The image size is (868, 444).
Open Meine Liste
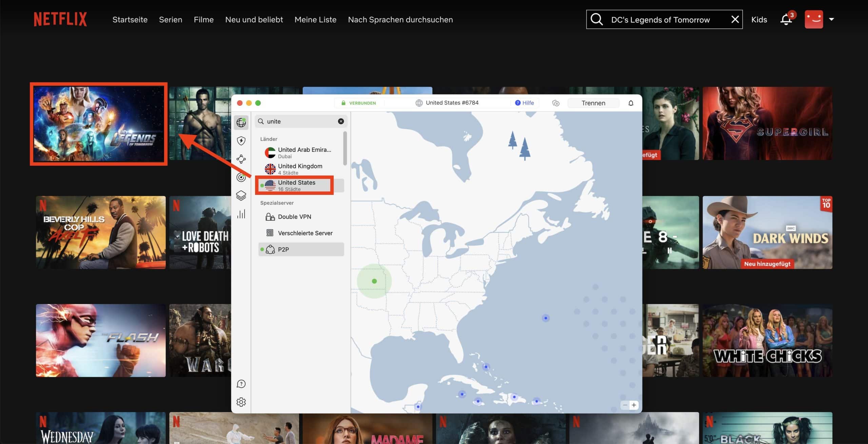315,20
